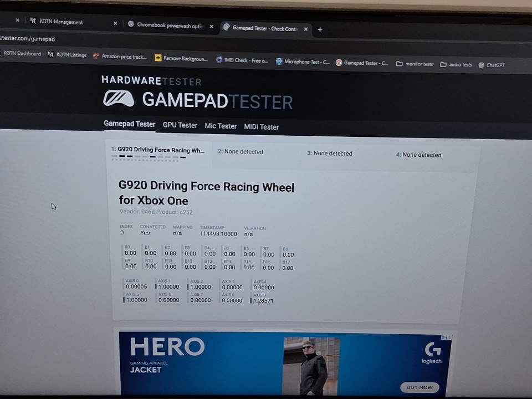This screenshot has width=532, height=399.
Task: Select controller slot 4 None detected
Action: point(419,155)
